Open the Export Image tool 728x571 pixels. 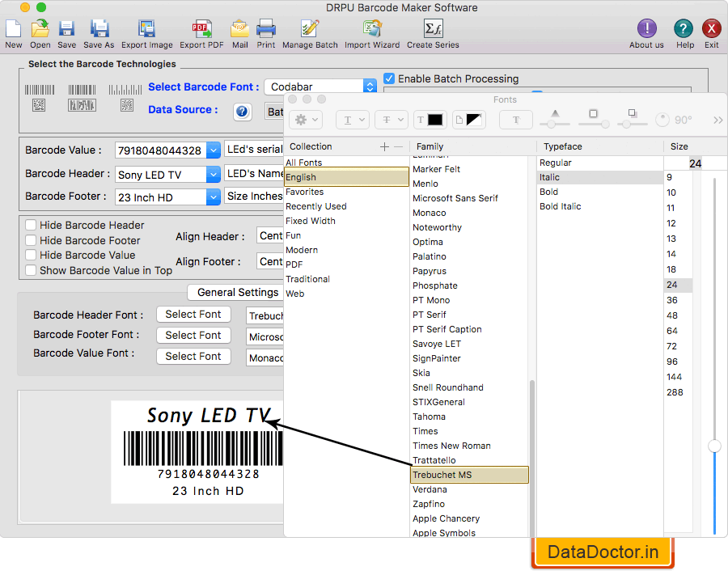pyautogui.click(x=146, y=30)
